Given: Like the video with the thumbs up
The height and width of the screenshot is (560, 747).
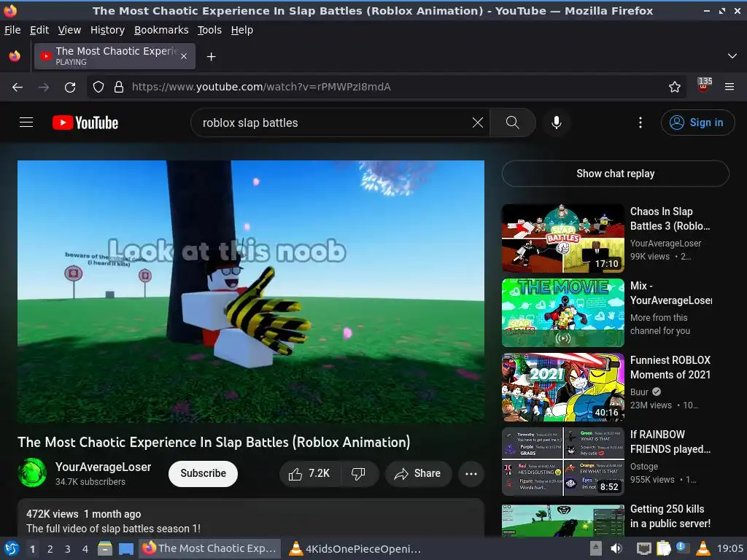Looking at the screenshot, I should pos(309,473).
